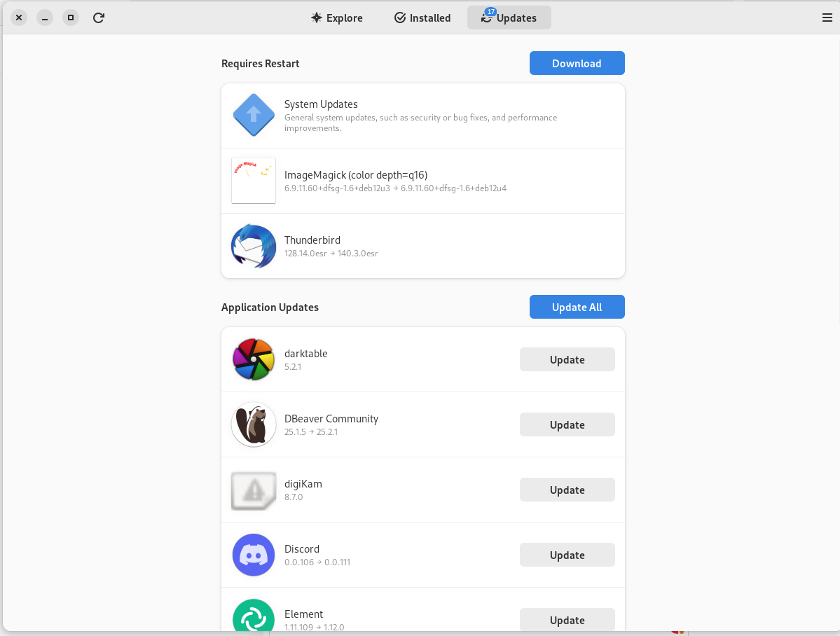840x636 pixels.
Task: Click the Discord app icon
Action: [254, 555]
